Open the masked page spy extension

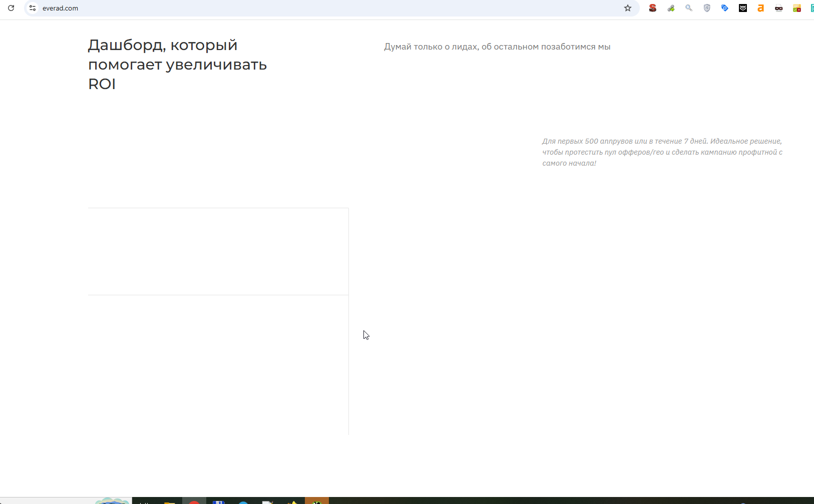pos(779,8)
